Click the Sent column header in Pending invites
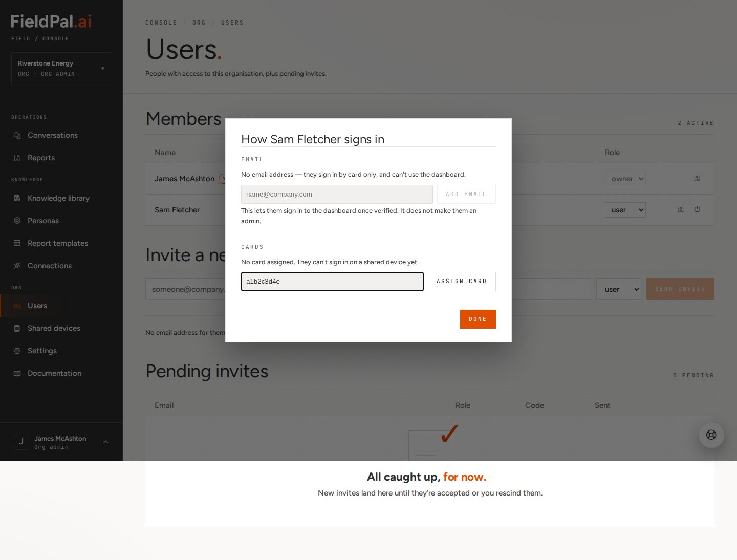The width and height of the screenshot is (737, 560). (x=602, y=405)
